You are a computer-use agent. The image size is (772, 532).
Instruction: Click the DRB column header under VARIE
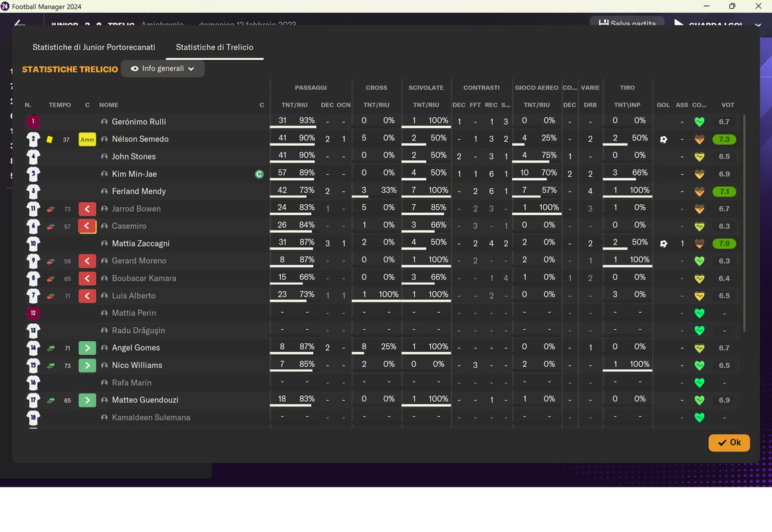point(590,105)
